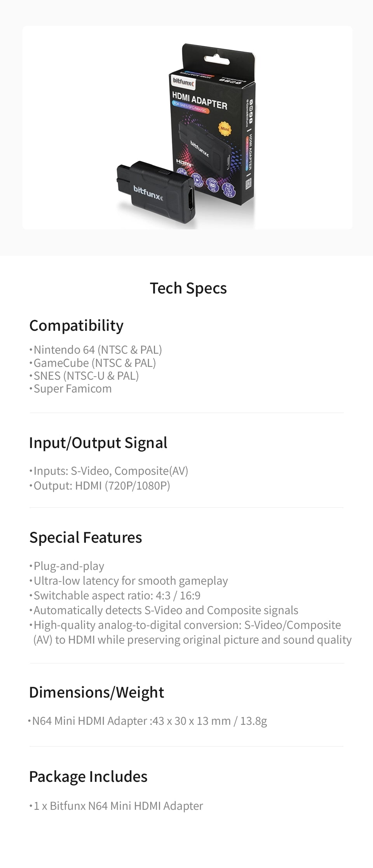Click the Compatibility section heading
This screenshot has width=373, height=868.
[x=77, y=326]
